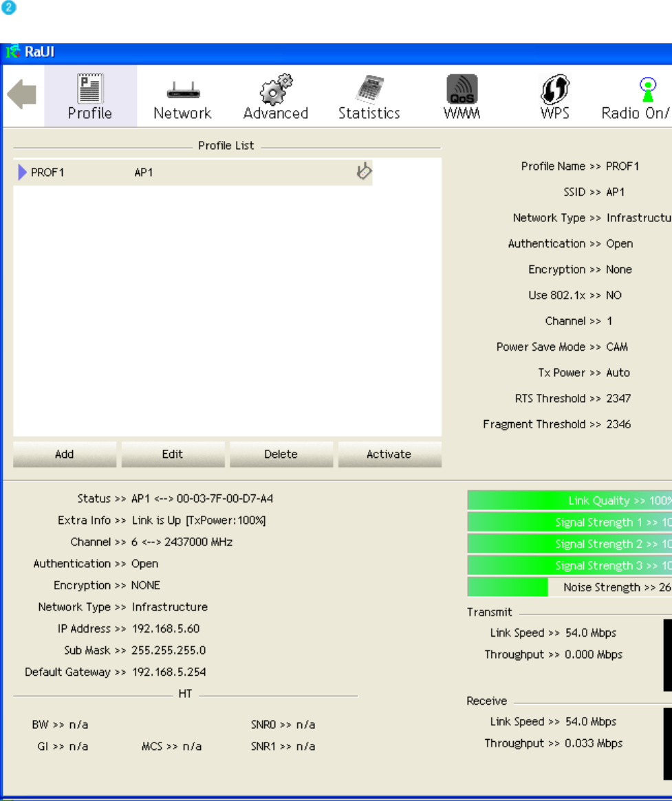The image size is (672, 801).
Task: Click the 'Use 802.1x >> NO' entry
Action: (575, 295)
